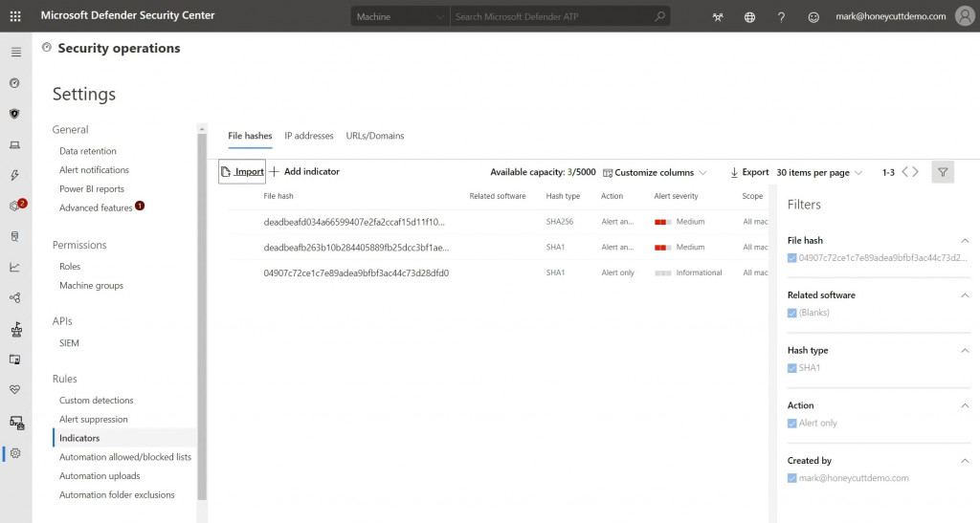The width and height of the screenshot is (980, 523).
Task: Toggle the hamburger navigation menu
Action: pos(15,52)
